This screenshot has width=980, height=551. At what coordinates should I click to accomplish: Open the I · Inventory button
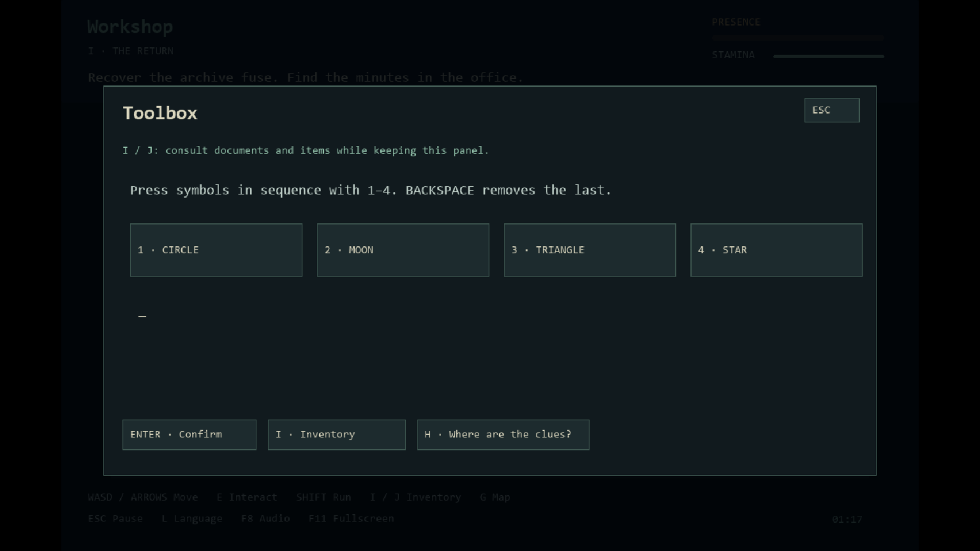[x=336, y=435]
